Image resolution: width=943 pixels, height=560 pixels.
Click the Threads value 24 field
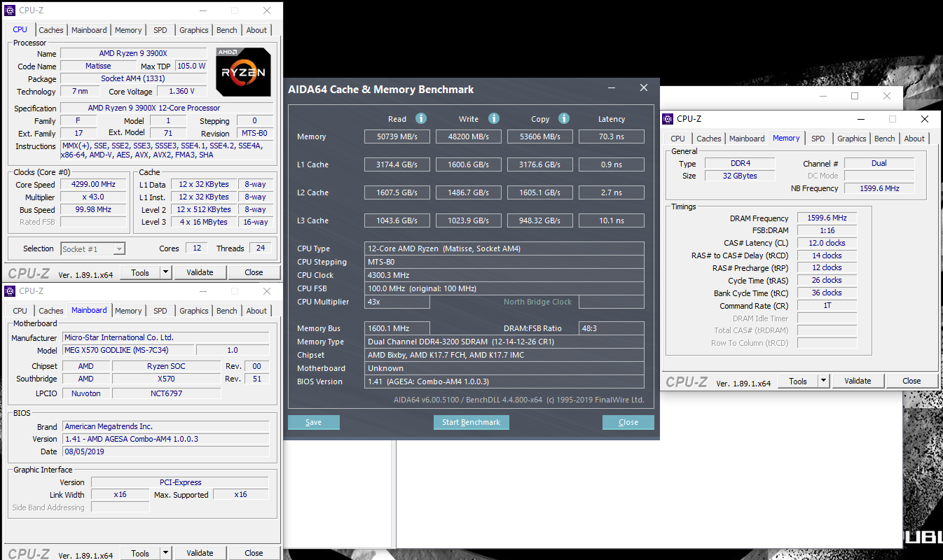[261, 248]
